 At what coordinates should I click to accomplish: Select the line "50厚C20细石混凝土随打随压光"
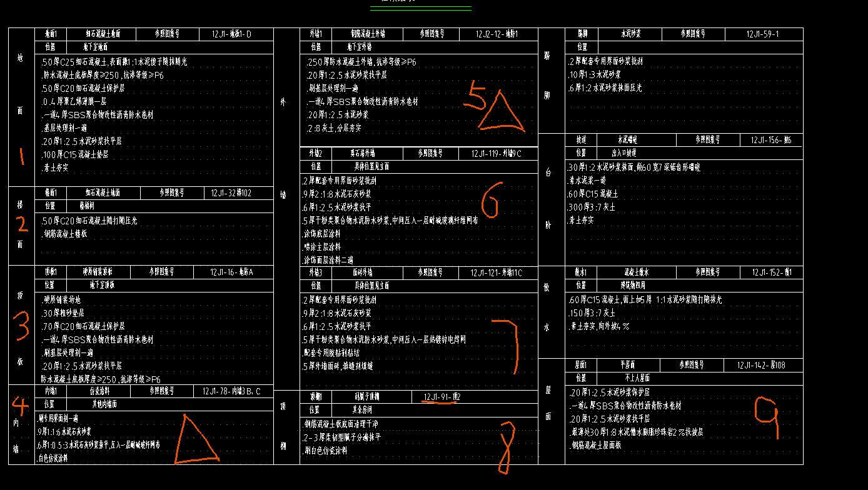pyautogui.click(x=89, y=221)
